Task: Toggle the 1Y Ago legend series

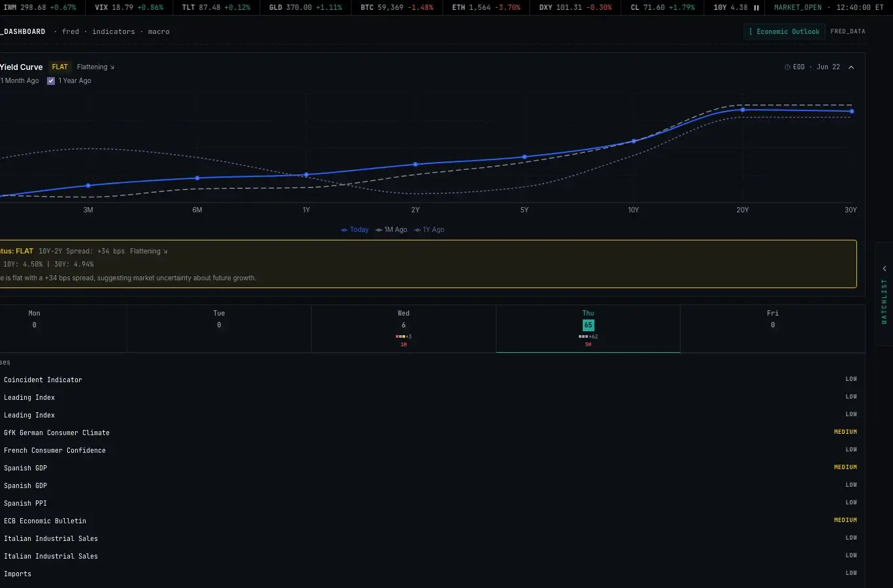Action: pyautogui.click(x=429, y=230)
